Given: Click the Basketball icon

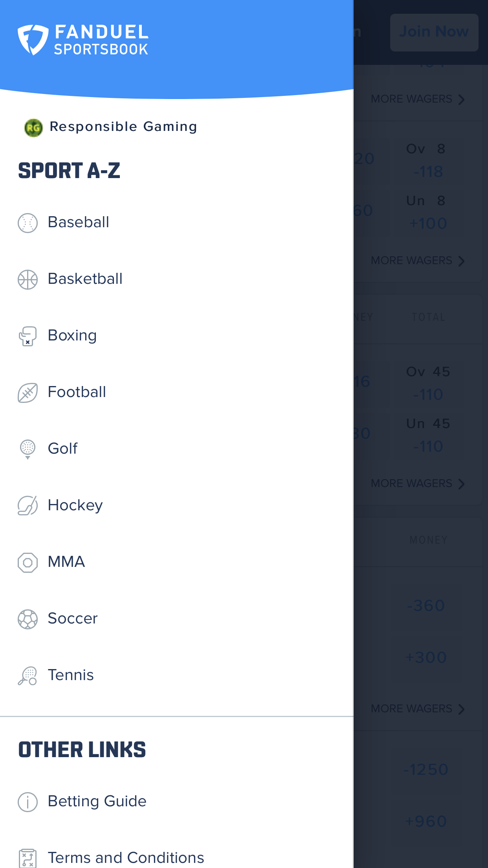Looking at the screenshot, I should tap(28, 280).
